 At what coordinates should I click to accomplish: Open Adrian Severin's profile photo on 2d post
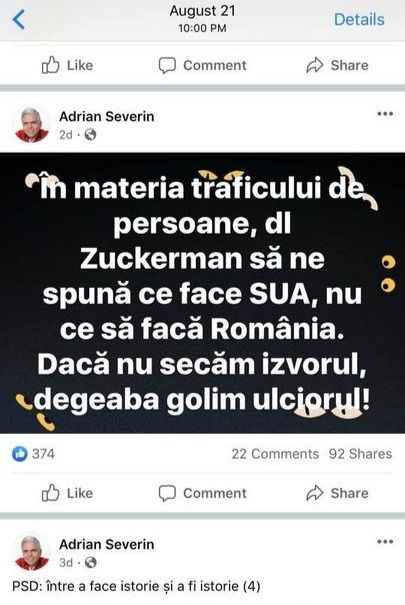pos(32,125)
